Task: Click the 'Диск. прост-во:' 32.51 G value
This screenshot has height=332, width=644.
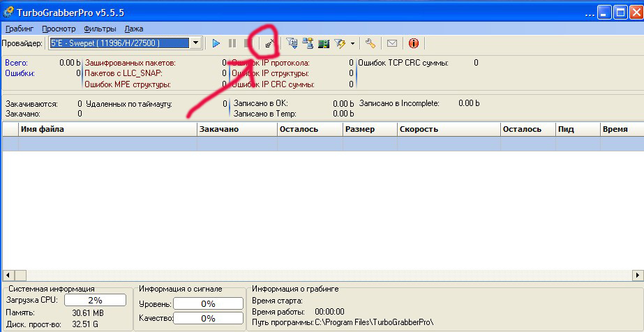Action: click(85, 324)
